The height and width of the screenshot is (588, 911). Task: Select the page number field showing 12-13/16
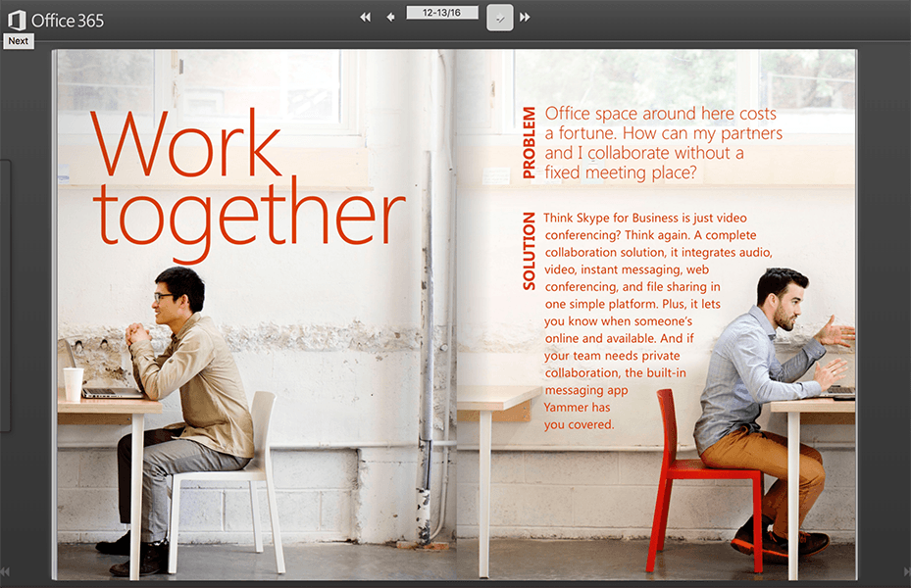click(442, 13)
